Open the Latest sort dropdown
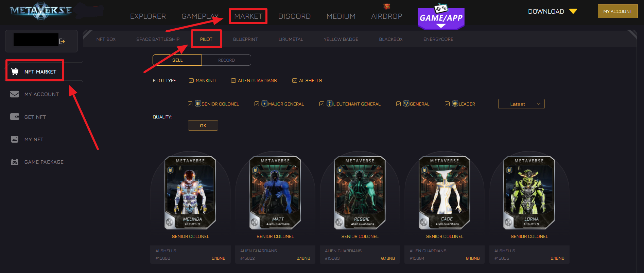This screenshot has height=273, width=644. point(521,104)
